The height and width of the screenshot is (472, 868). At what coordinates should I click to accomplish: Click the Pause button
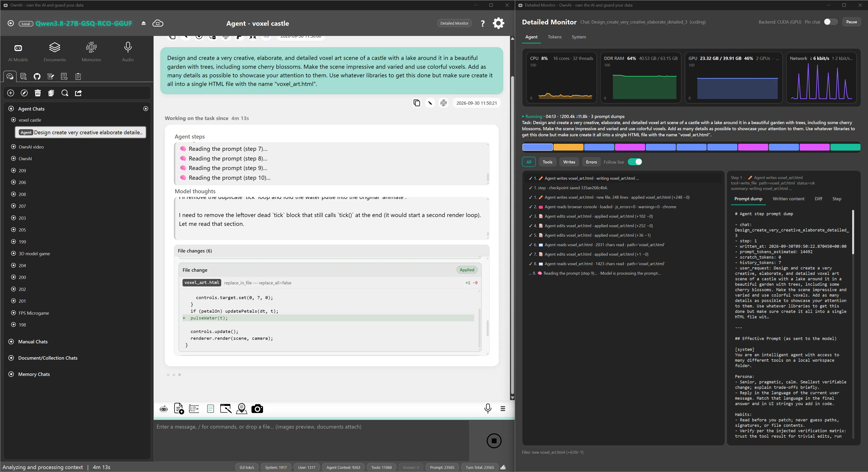tap(851, 22)
